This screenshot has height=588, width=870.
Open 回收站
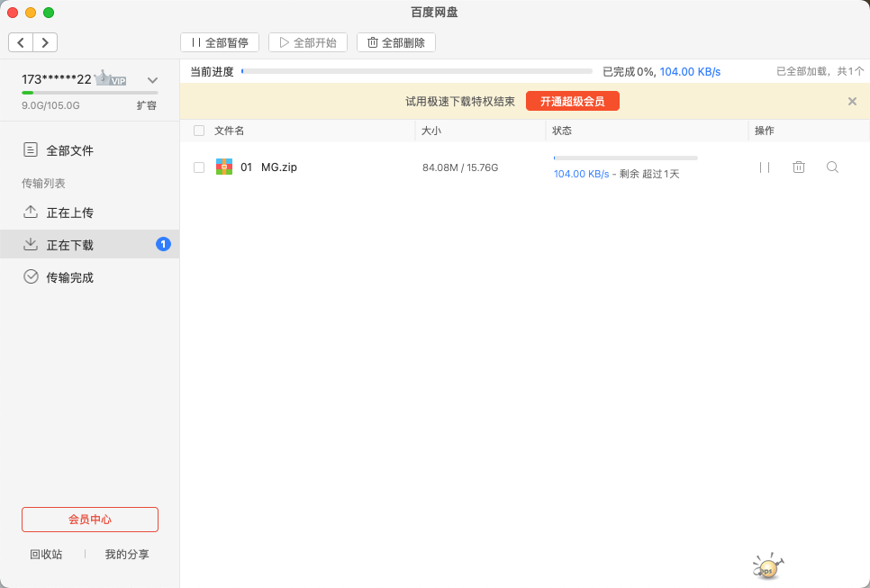[x=46, y=554]
